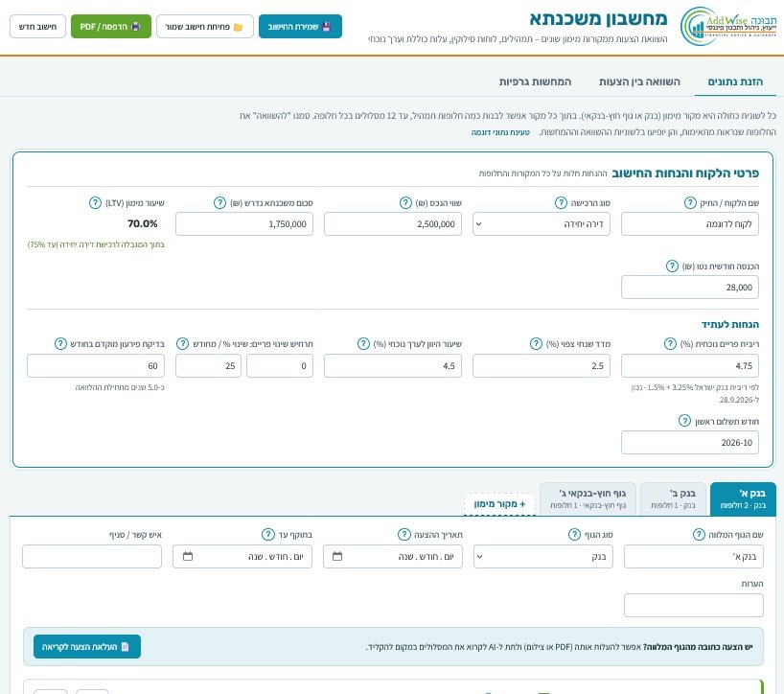784x694 pixels.
Task: Open help for חודש תשלום ראשון
Action: (684, 421)
